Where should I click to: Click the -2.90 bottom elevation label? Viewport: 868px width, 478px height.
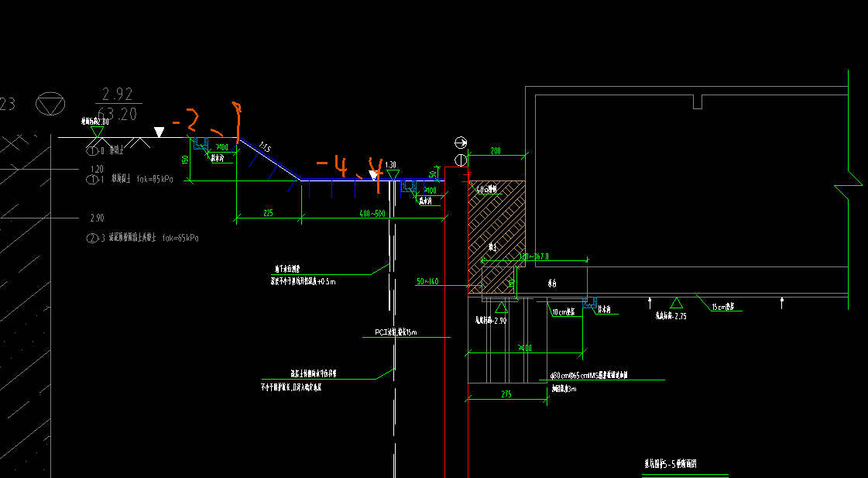click(490, 320)
